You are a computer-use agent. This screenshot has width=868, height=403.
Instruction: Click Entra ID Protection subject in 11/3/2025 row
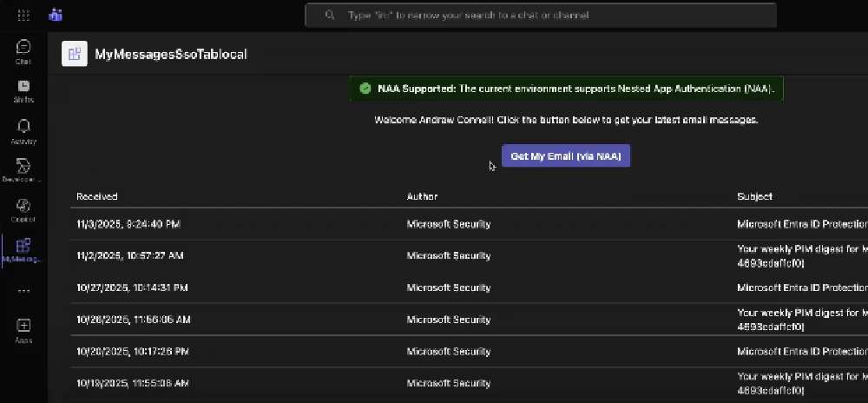[x=802, y=224]
